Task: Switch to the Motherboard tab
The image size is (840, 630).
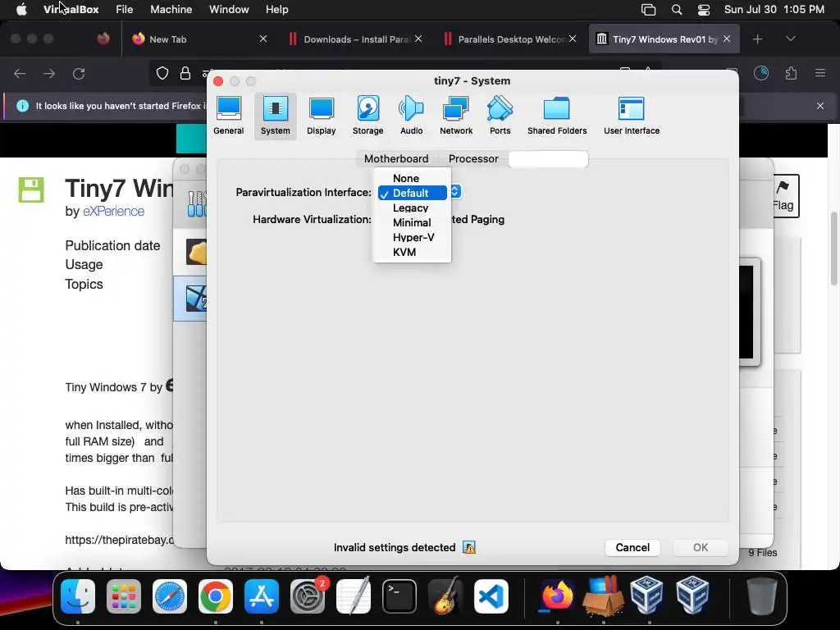Action: click(x=396, y=158)
